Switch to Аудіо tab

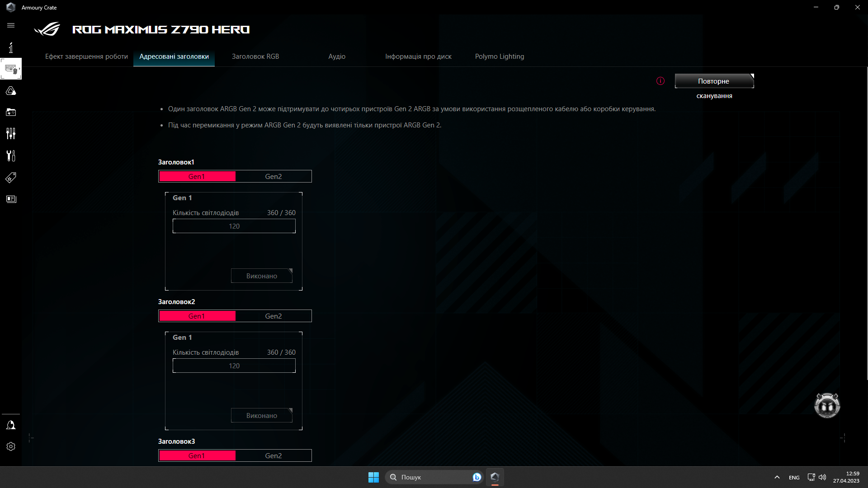pos(337,56)
